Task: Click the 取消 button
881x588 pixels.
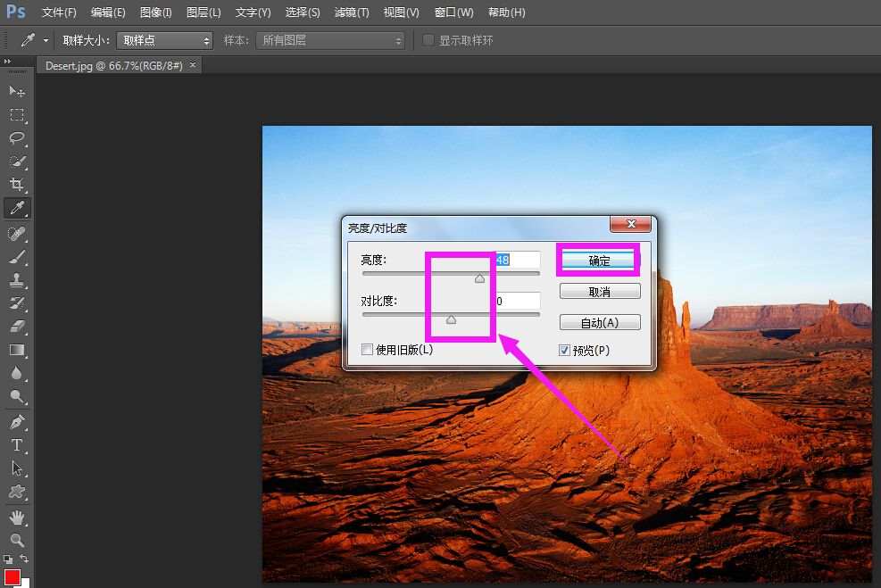Action: coord(600,292)
